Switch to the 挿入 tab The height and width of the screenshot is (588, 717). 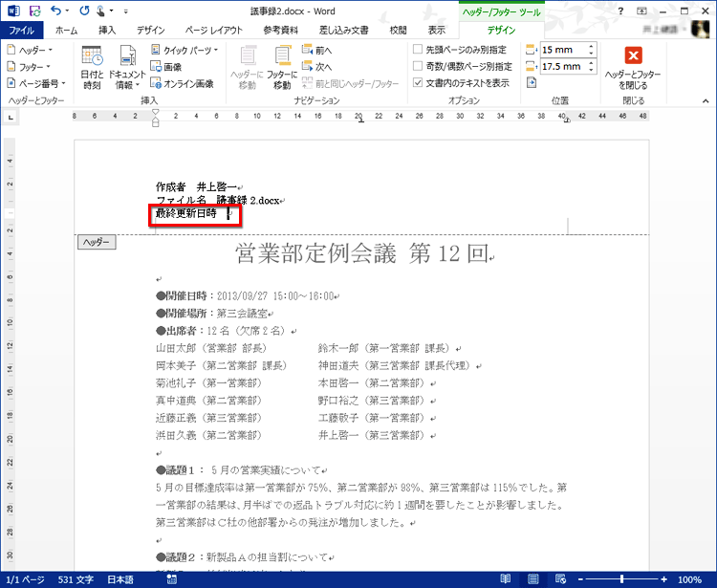(107, 31)
